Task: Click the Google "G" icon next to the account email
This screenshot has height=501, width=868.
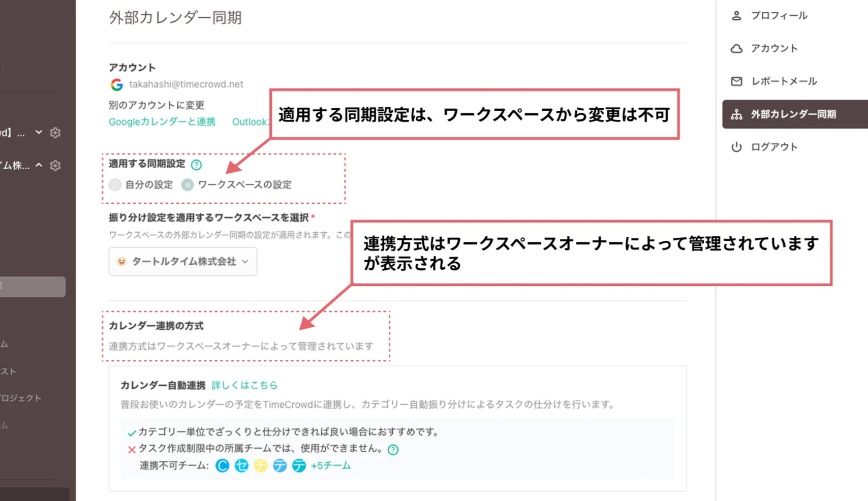Action: (x=115, y=84)
